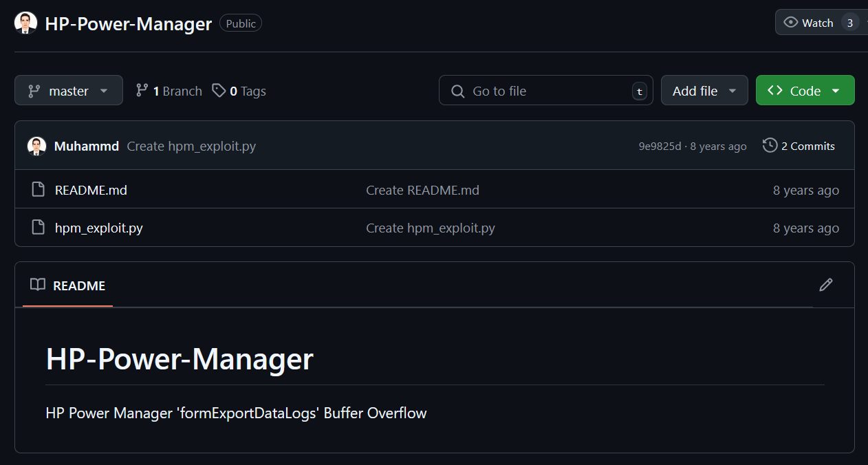
Task: Click the Public visibility badge
Action: click(x=241, y=23)
